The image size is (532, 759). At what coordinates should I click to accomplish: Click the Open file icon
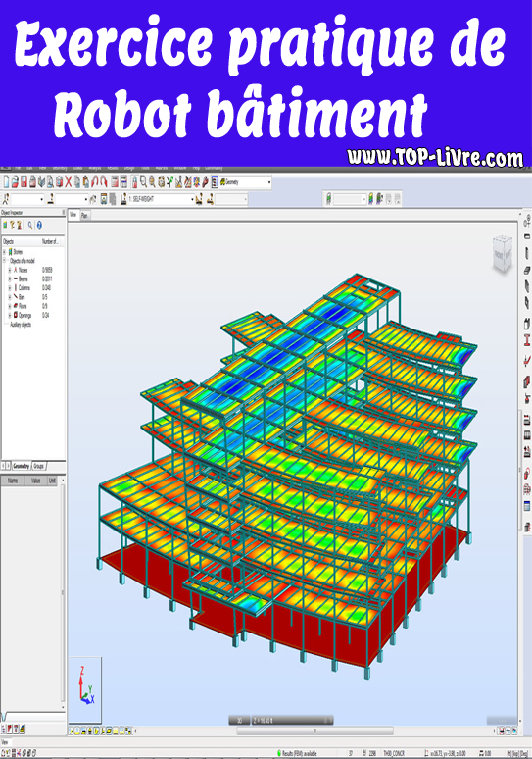15,182
